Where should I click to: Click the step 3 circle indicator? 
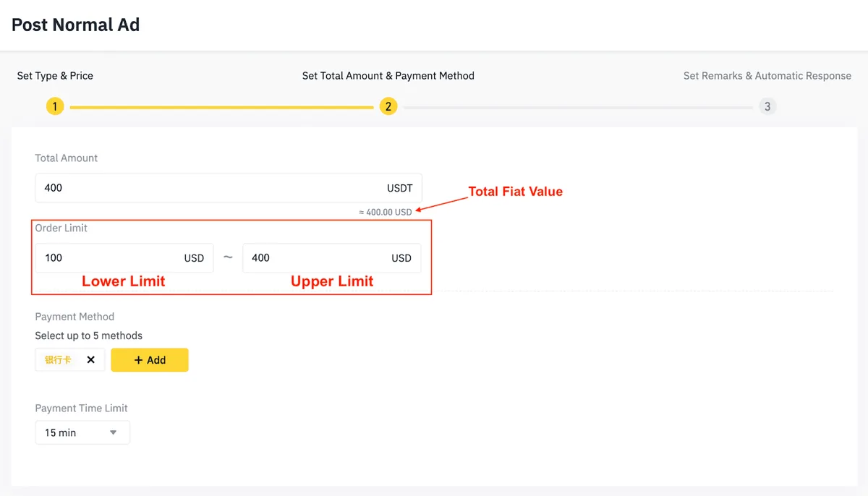click(x=767, y=107)
